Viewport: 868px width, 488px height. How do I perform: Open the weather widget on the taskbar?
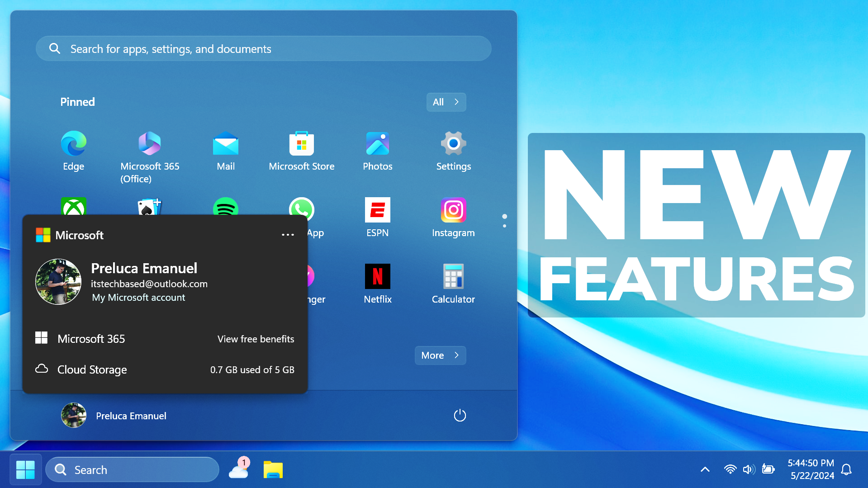[238, 469]
